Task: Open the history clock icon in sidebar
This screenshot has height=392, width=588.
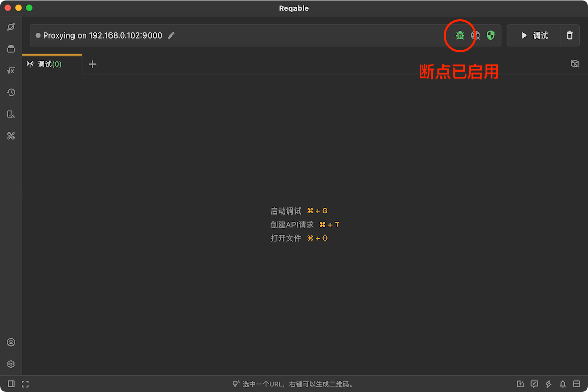Action: (x=11, y=92)
